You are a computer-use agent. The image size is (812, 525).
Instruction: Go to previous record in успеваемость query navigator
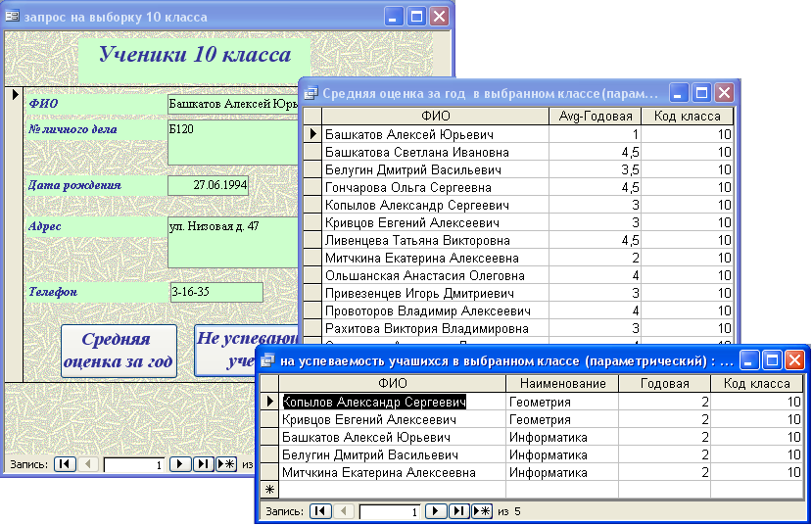click(x=344, y=511)
